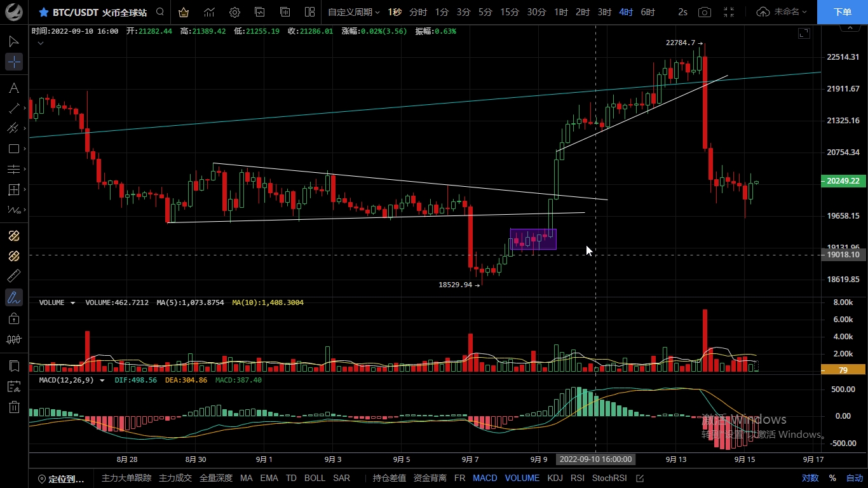Enable the KDJ sub-indicator
868x488 pixels.
[555, 478]
